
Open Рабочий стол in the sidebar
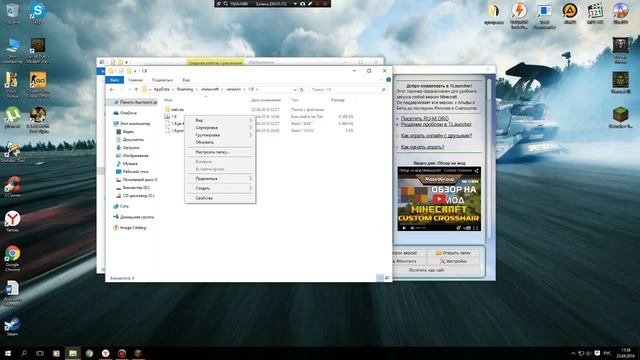pos(132,171)
